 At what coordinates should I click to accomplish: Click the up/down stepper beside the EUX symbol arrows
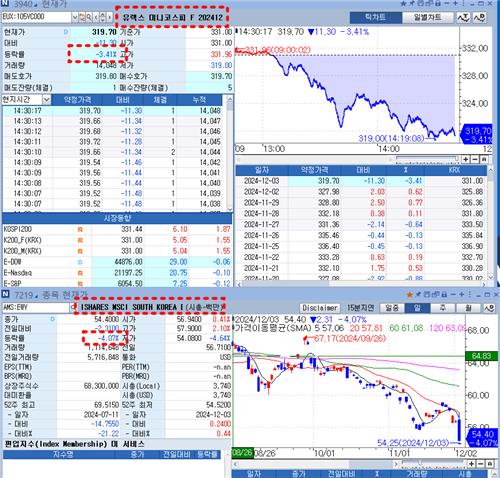103,17
